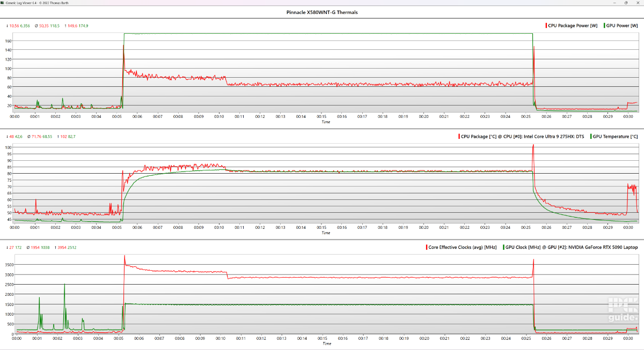Click clocks chart maximum value 3954
The width and height of the screenshot is (644, 350).
click(62, 248)
